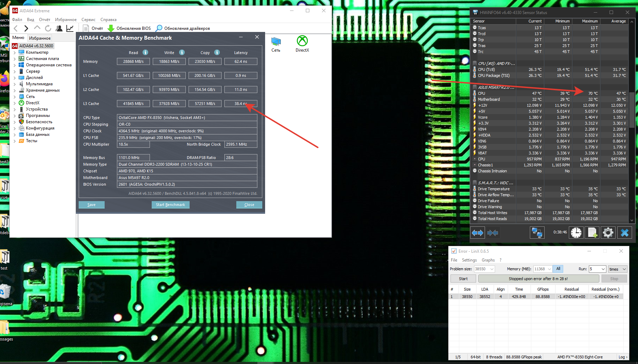Screen dimensions: 638x364
Task: Select the Безопасность tree item
Action: 39,122
